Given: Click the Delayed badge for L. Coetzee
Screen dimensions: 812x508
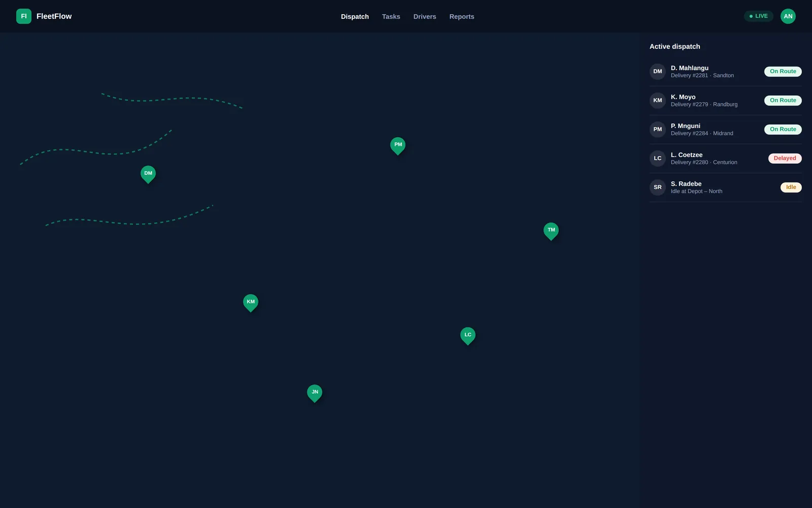Looking at the screenshot, I should (785, 158).
